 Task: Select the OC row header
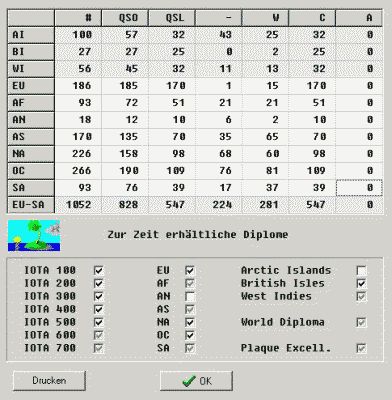pyautogui.click(x=31, y=171)
